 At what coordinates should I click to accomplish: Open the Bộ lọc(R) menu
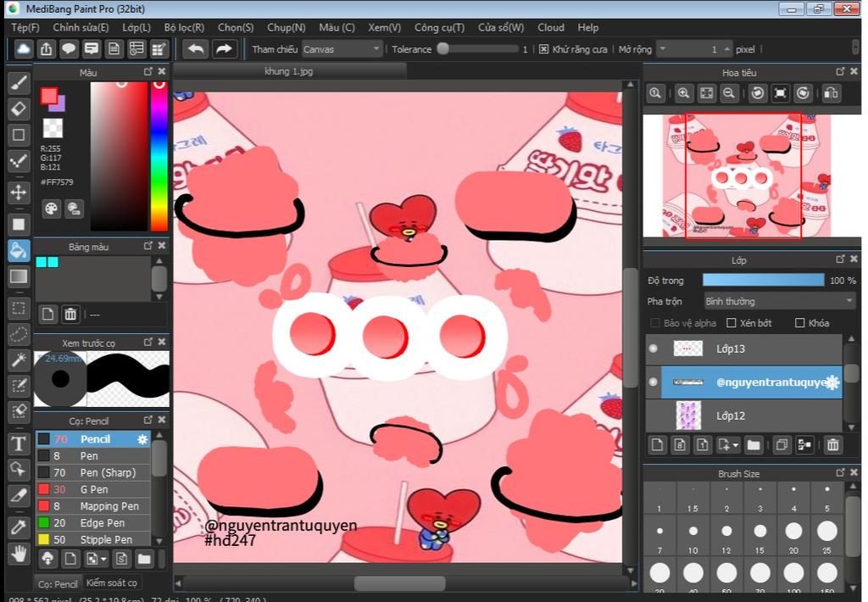point(184,28)
